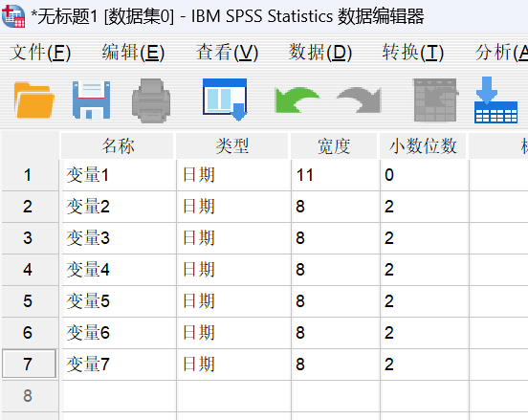Click the 日期 type cell for 变量4
This screenshot has width=528, height=420.
click(x=234, y=270)
